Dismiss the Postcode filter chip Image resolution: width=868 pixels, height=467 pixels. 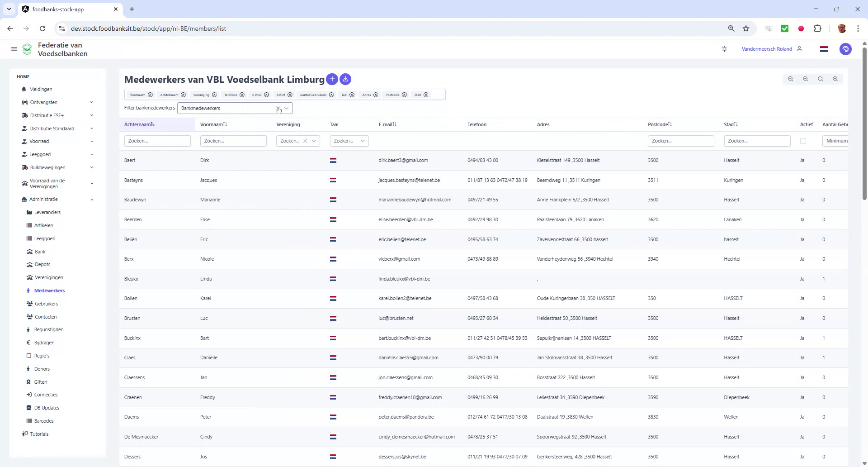point(405,95)
